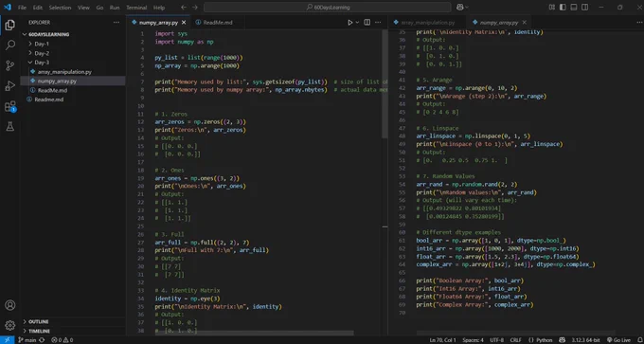Open errors and warnings in status bar
This screenshot has height=344, width=644.
point(62,340)
